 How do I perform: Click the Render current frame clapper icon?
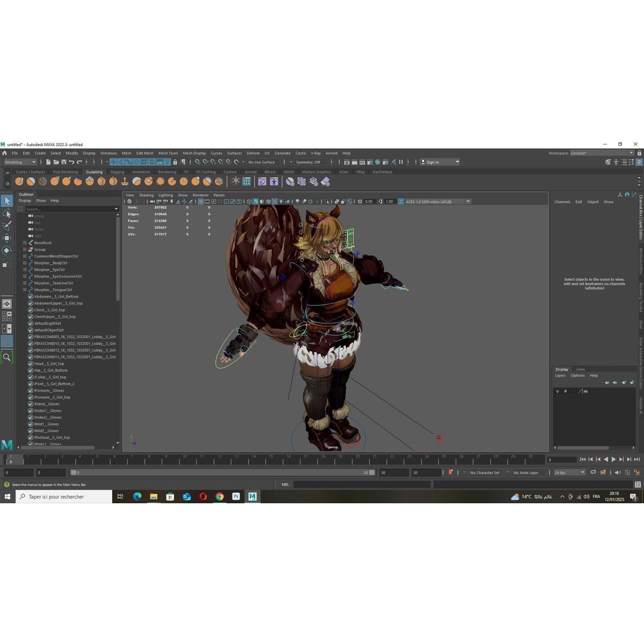pos(354,162)
